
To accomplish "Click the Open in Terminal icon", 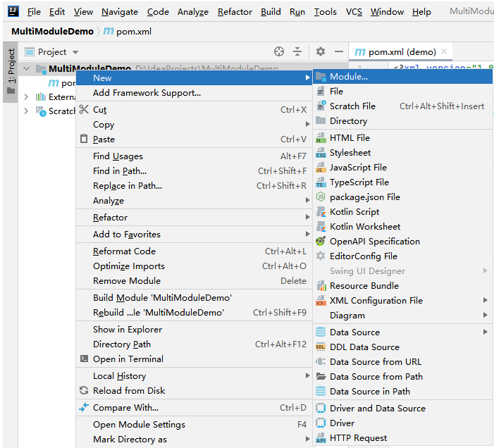I will 84,359.
